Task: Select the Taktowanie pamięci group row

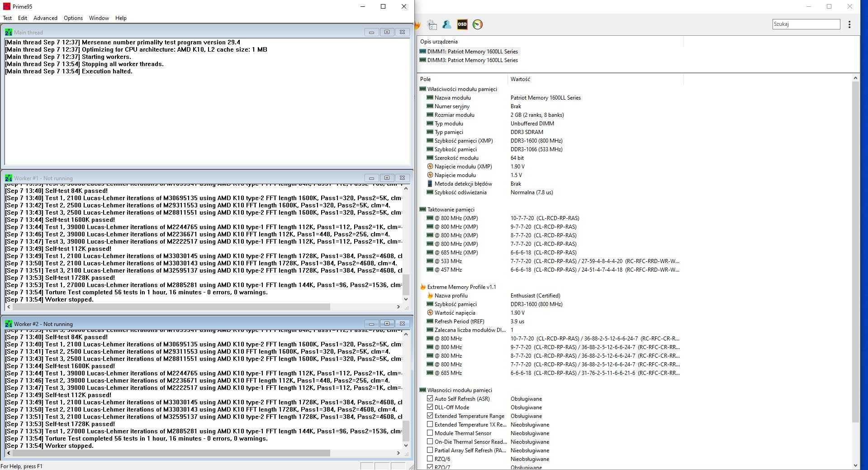Action: coord(447,209)
